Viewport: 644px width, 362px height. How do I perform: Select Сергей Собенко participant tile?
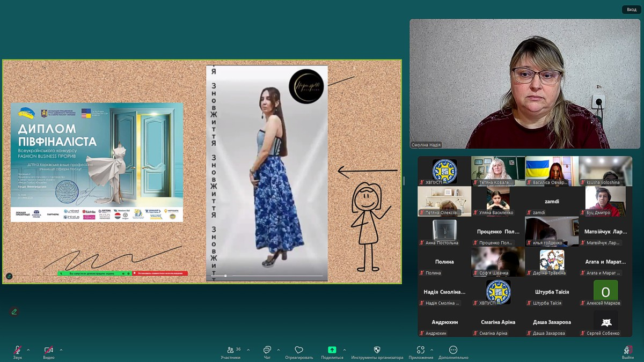605,322
